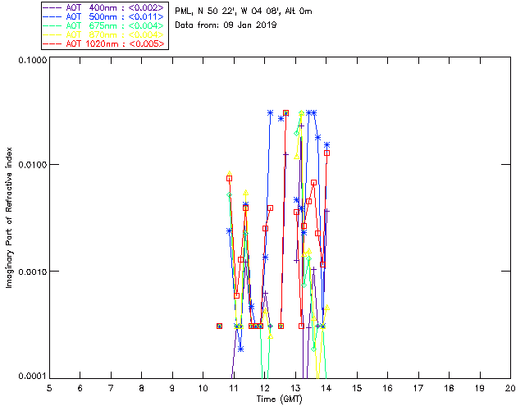Screen dimensions: 525x420
Task: Click the x-axis tick label 17
Action: coord(418,388)
